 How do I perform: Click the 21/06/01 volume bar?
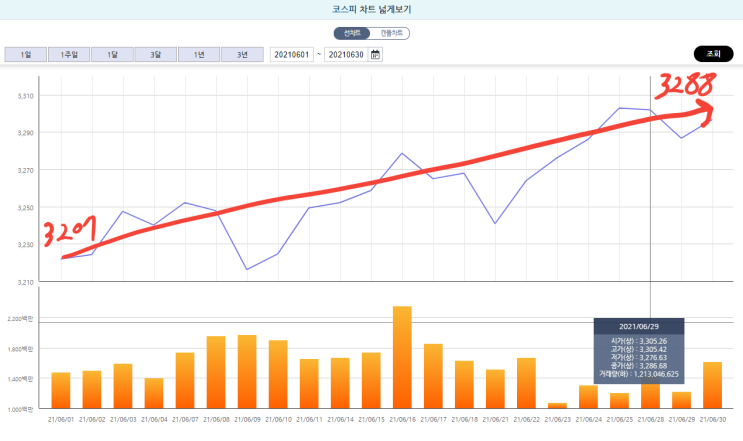point(61,390)
